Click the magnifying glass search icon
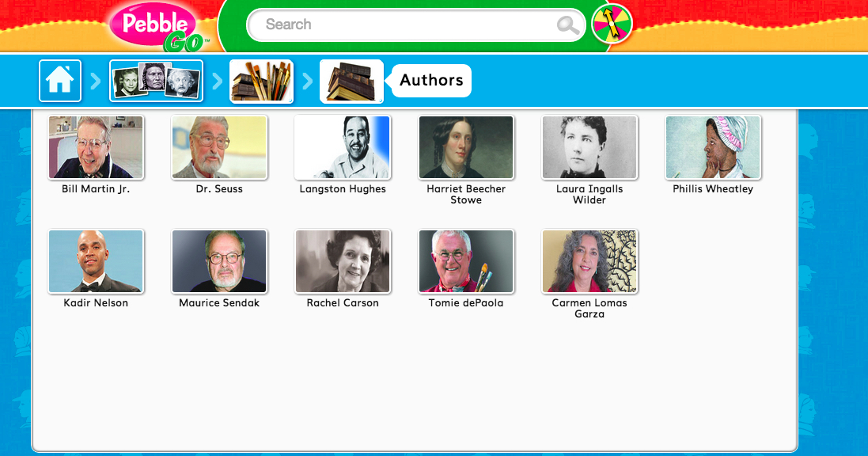The width and height of the screenshot is (868, 456). click(567, 25)
